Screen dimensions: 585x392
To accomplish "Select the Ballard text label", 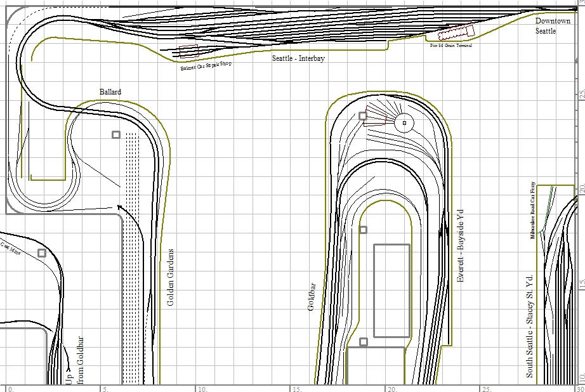I will 110,92.
